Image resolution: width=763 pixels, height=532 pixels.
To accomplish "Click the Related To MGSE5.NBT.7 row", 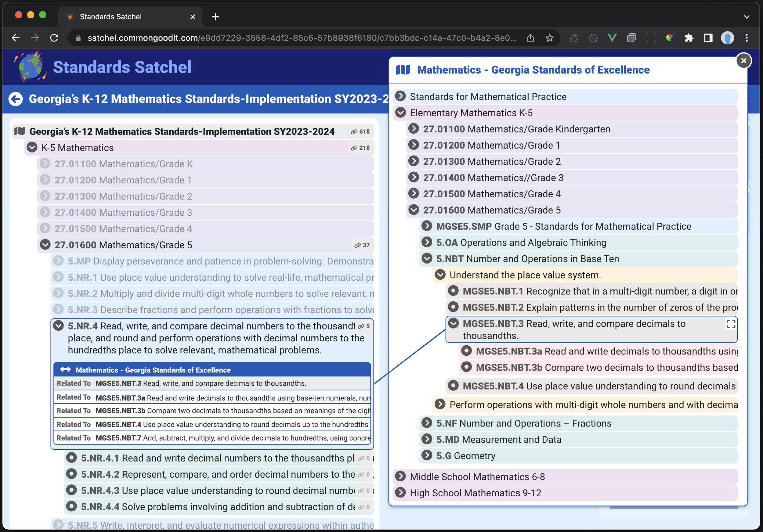I will [212, 438].
